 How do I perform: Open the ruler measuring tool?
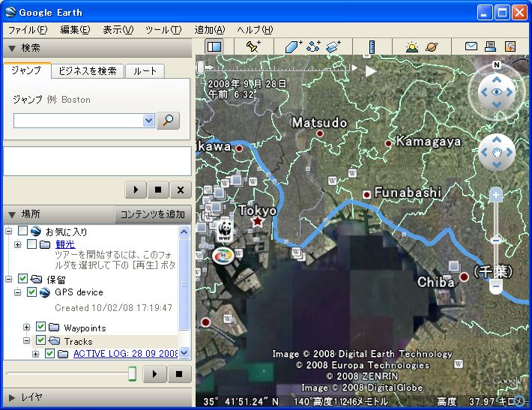372,46
